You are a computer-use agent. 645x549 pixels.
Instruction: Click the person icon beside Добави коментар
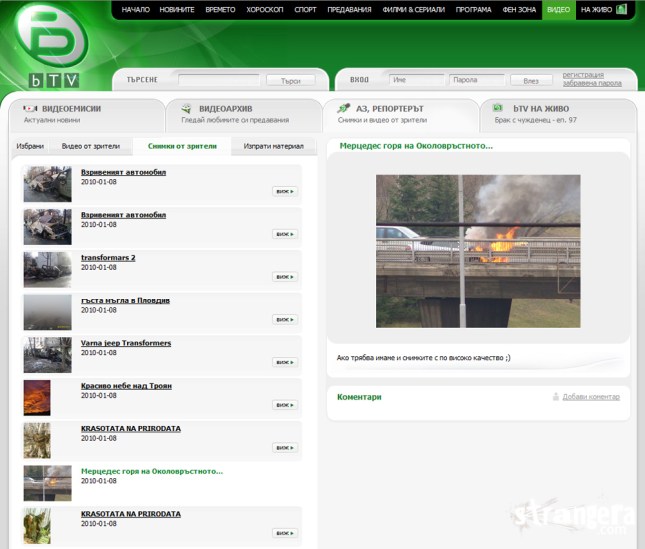click(556, 397)
